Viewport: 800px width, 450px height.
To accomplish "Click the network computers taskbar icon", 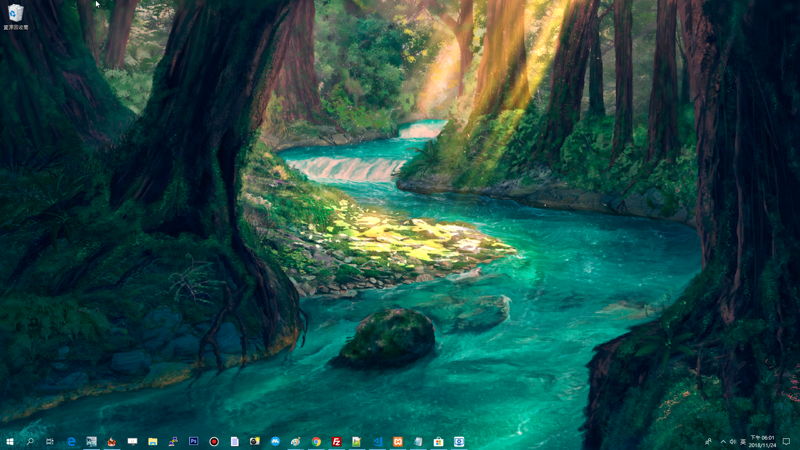I will 173,441.
